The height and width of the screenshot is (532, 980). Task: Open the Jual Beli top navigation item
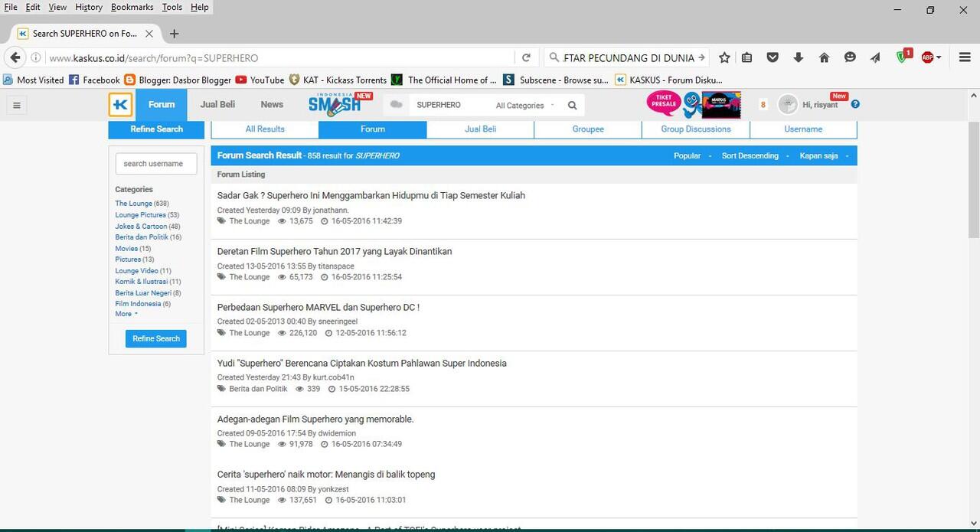point(217,105)
